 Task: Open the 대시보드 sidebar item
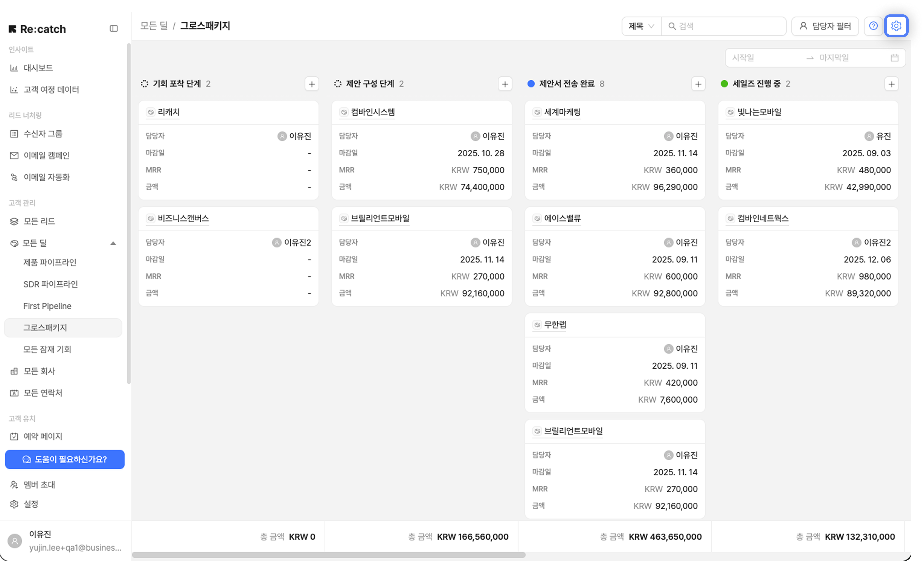38,68
